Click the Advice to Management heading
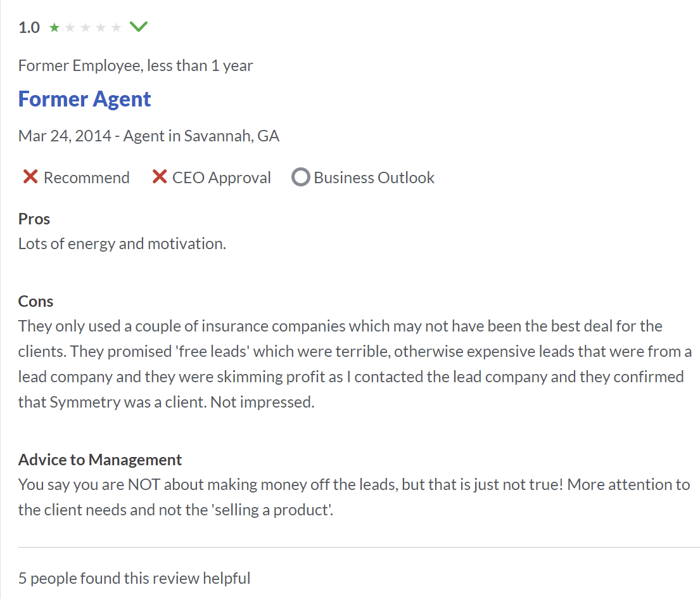The width and height of the screenshot is (700, 599). point(100,460)
